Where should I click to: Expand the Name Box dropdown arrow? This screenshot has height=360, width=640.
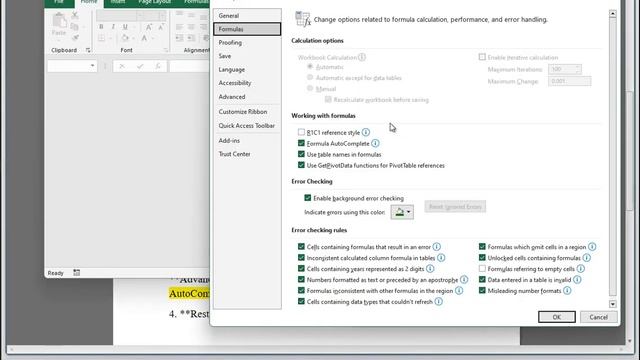point(92,66)
